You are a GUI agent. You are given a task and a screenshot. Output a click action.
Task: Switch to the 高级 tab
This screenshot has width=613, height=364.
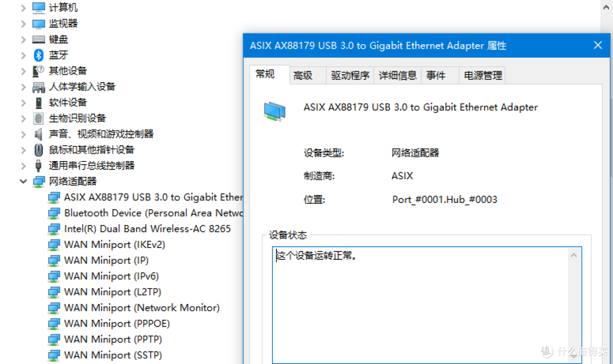pyautogui.click(x=308, y=75)
